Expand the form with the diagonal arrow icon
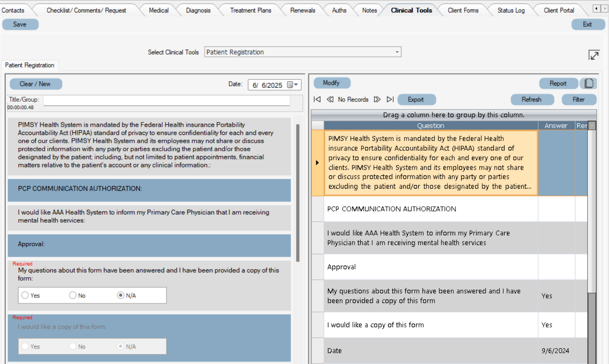Screen dimensions: 609x364 (594, 55)
